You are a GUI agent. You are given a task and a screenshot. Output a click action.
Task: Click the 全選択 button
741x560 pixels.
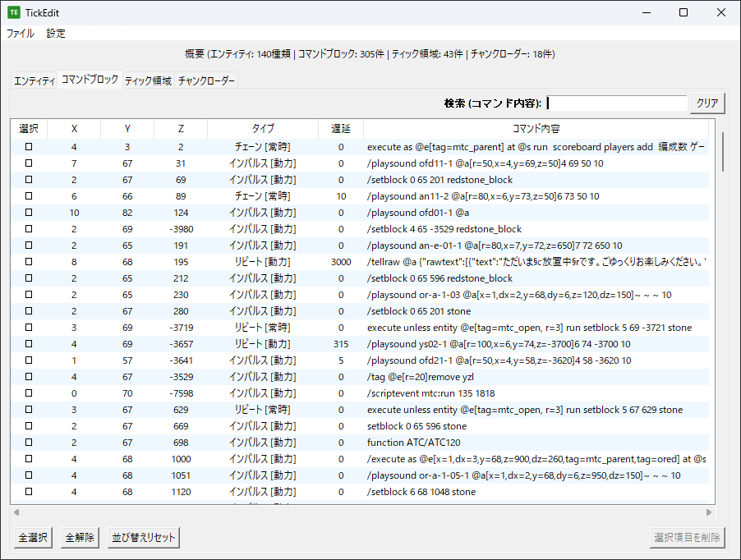click(33, 537)
